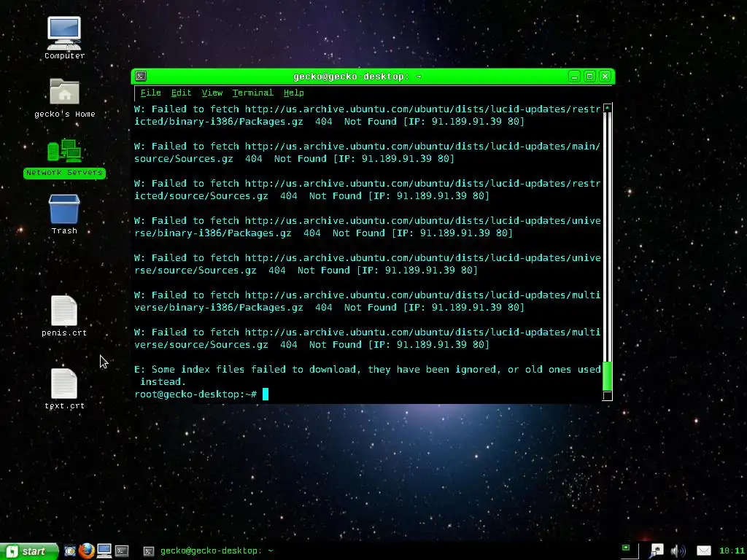This screenshot has width=747, height=560.
Task: Click the start menu button
Action: (28, 551)
